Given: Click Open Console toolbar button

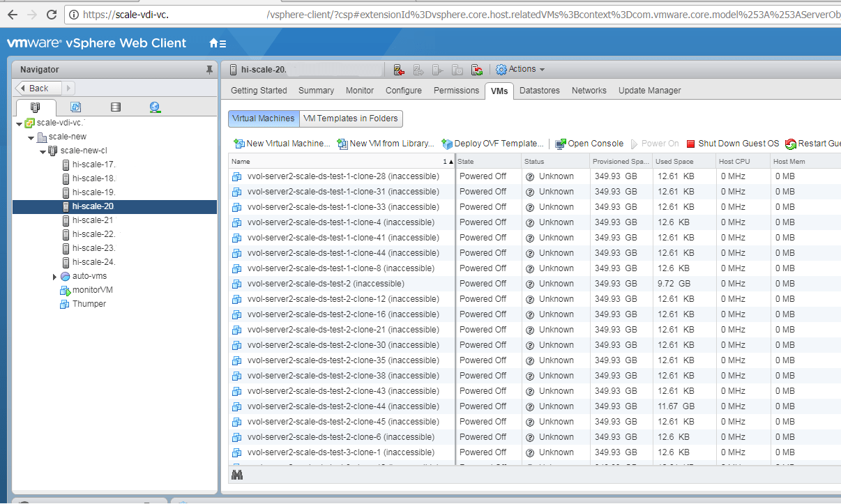Looking at the screenshot, I should click(589, 144).
